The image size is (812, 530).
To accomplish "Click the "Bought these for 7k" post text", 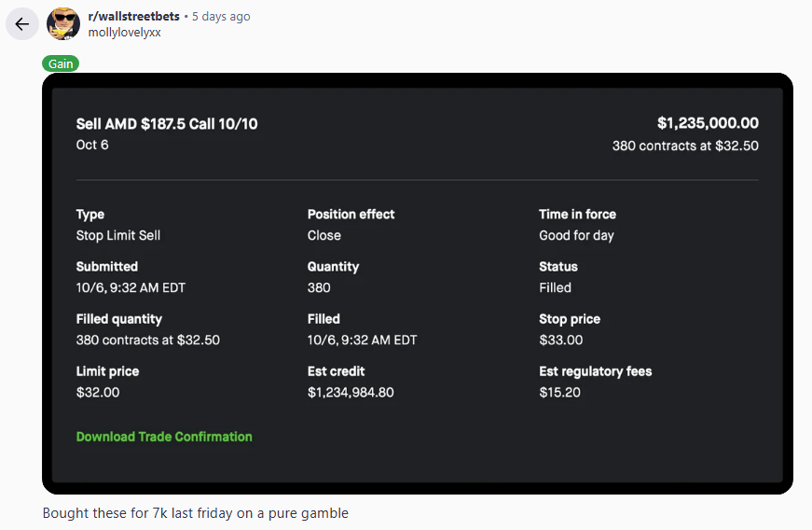I will 196,513.
